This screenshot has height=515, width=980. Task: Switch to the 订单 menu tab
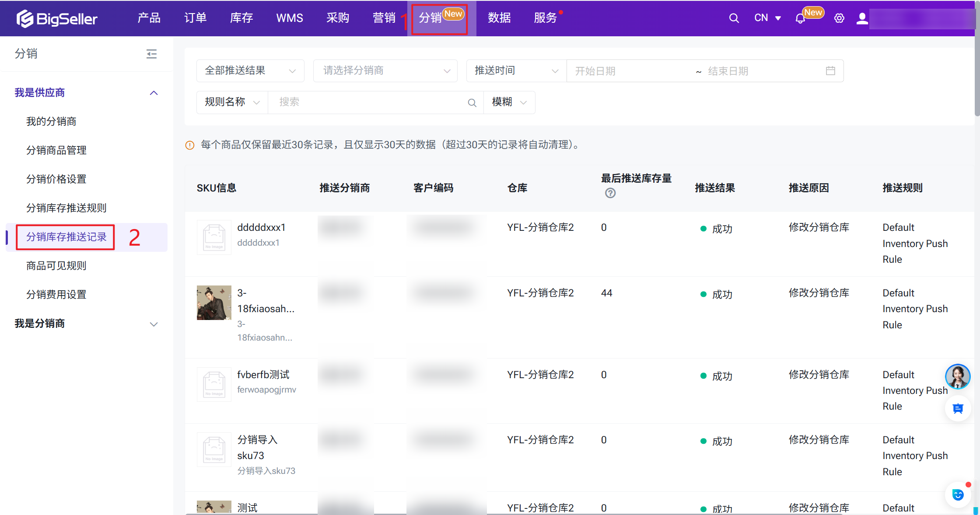195,18
